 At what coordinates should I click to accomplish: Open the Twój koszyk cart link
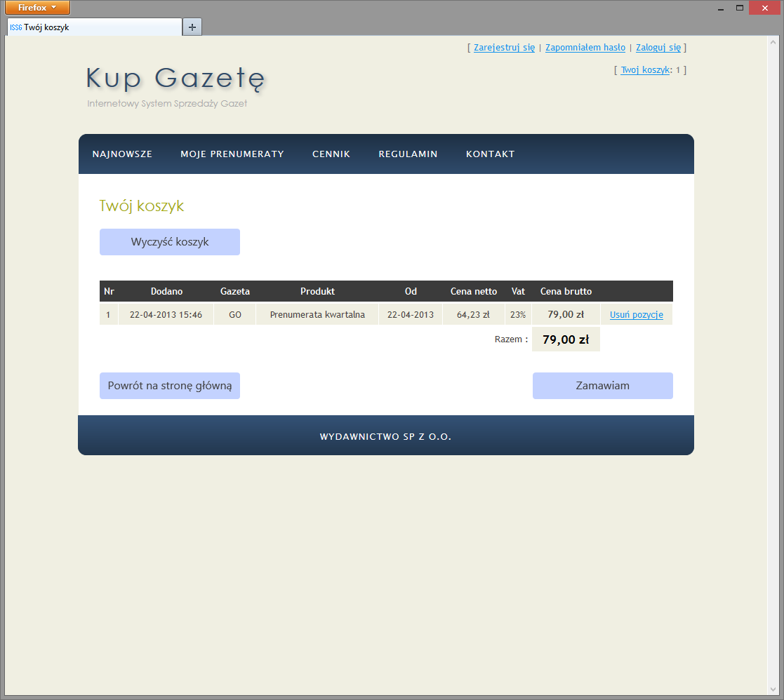(645, 70)
